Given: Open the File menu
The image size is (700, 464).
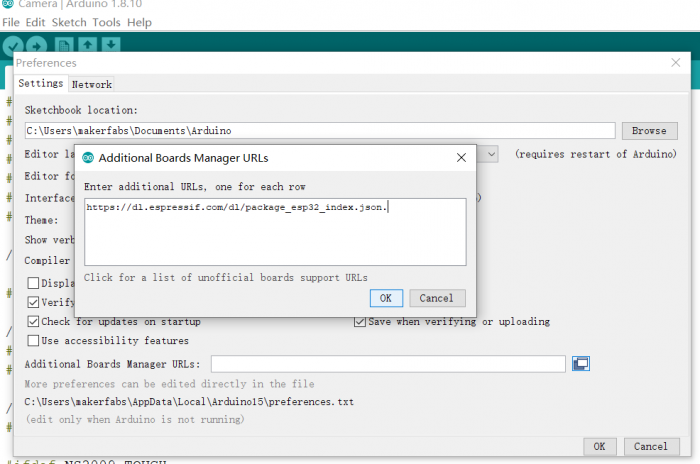Looking at the screenshot, I should point(11,22).
